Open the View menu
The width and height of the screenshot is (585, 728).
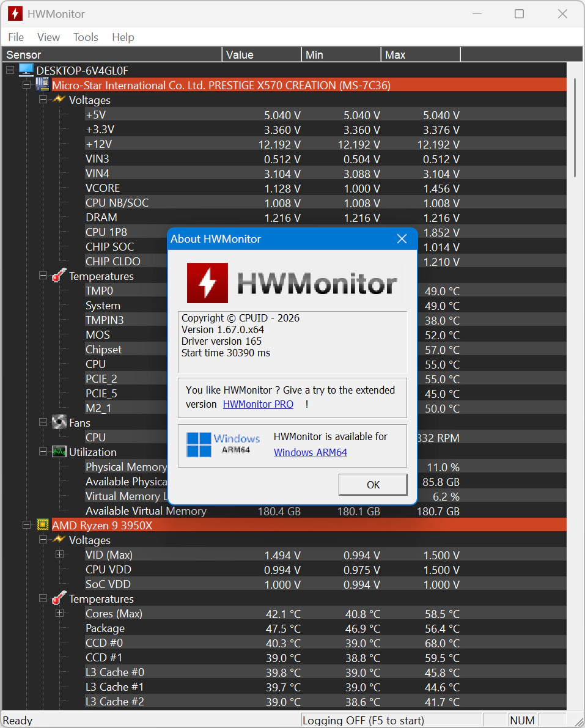click(48, 37)
